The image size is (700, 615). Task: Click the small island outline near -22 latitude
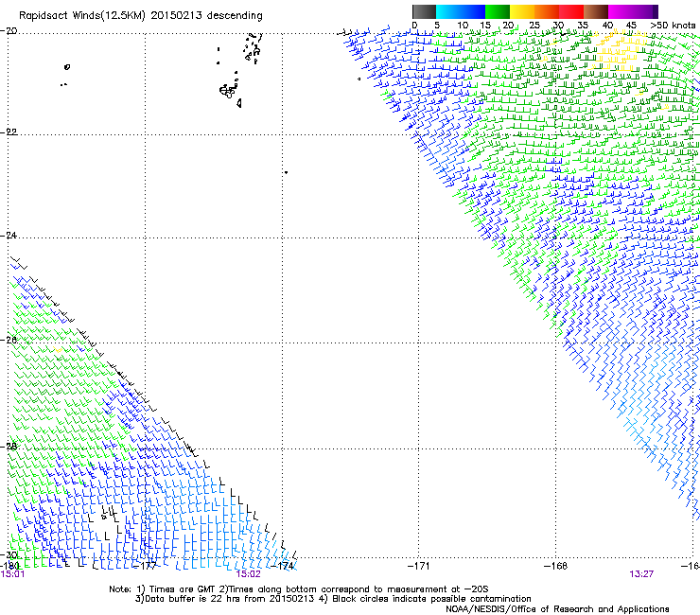239,103
